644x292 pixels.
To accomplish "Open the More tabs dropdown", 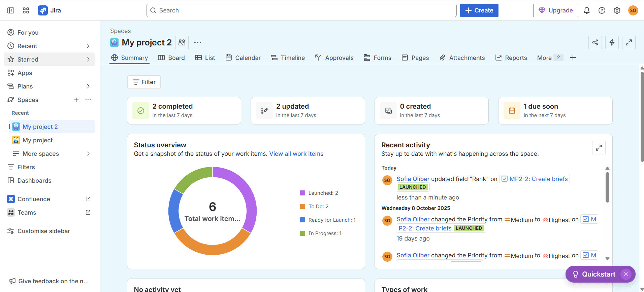I will tap(549, 58).
